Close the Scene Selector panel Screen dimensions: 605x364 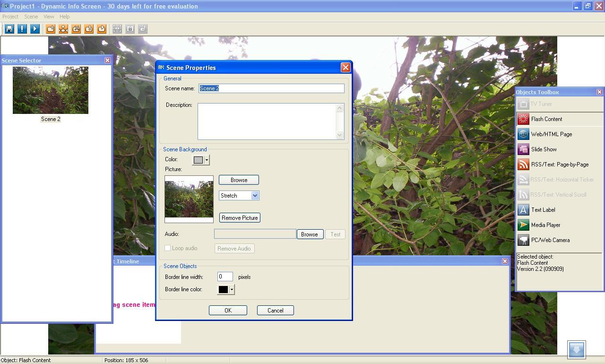107,61
